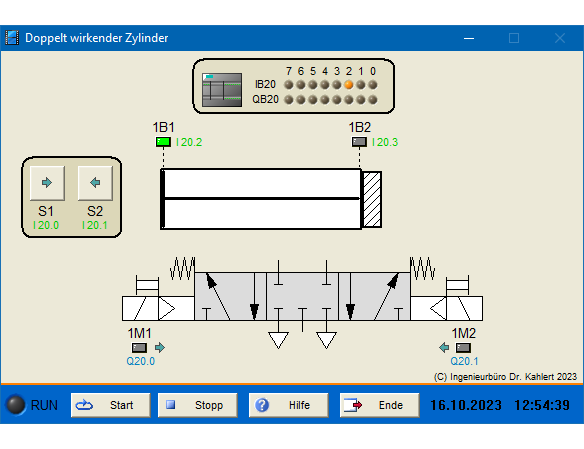Open Hilfe help

click(288, 405)
